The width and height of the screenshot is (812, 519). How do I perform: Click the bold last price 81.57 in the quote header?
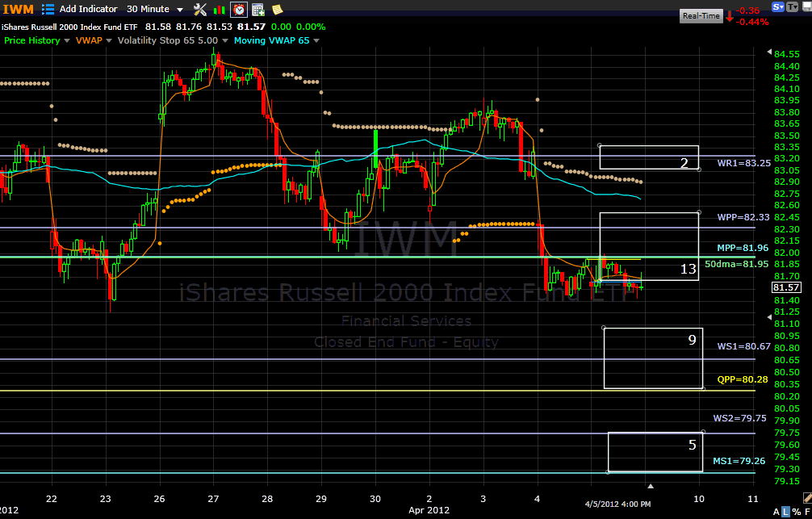[x=251, y=27]
